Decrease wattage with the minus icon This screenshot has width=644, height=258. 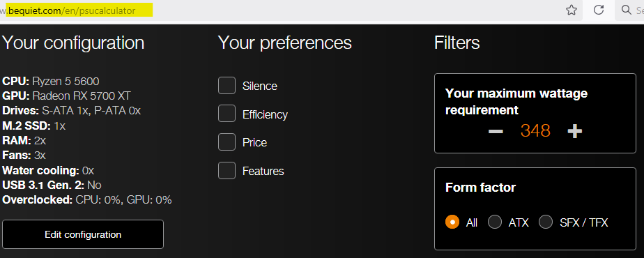coord(496,131)
